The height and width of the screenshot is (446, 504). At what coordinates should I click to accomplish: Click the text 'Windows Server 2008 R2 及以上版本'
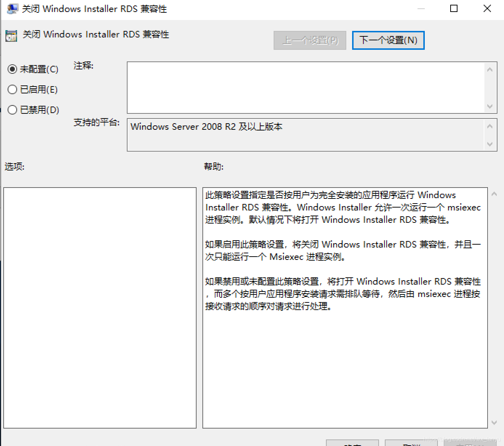(206, 126)
